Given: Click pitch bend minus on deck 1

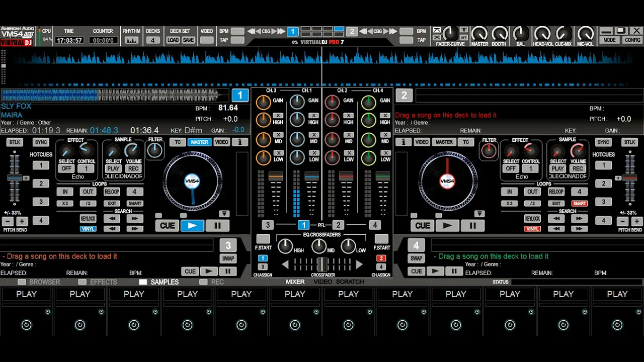Looking at the screenshot, I should tap(8, 221).
